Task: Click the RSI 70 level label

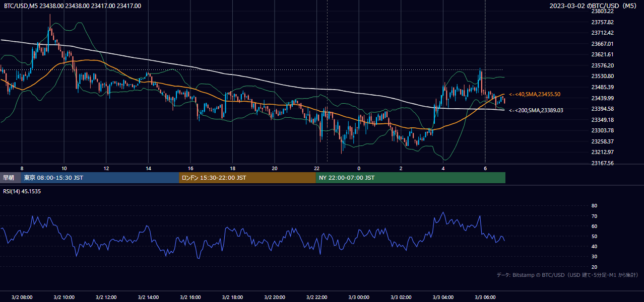Action: (594, 216)
